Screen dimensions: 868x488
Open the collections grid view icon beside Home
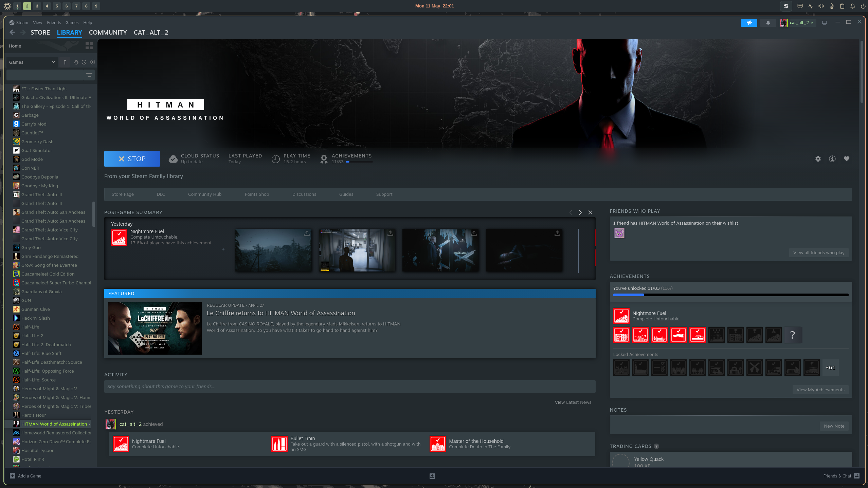(89, 46)
